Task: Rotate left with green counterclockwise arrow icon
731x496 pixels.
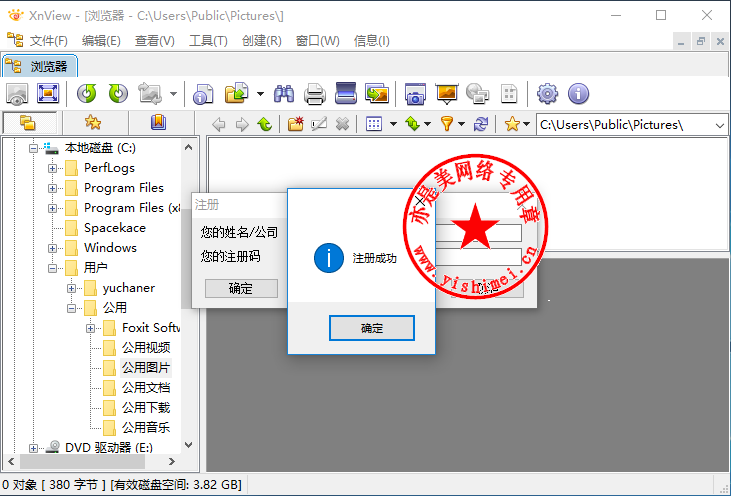Action: tap(87, 94)
